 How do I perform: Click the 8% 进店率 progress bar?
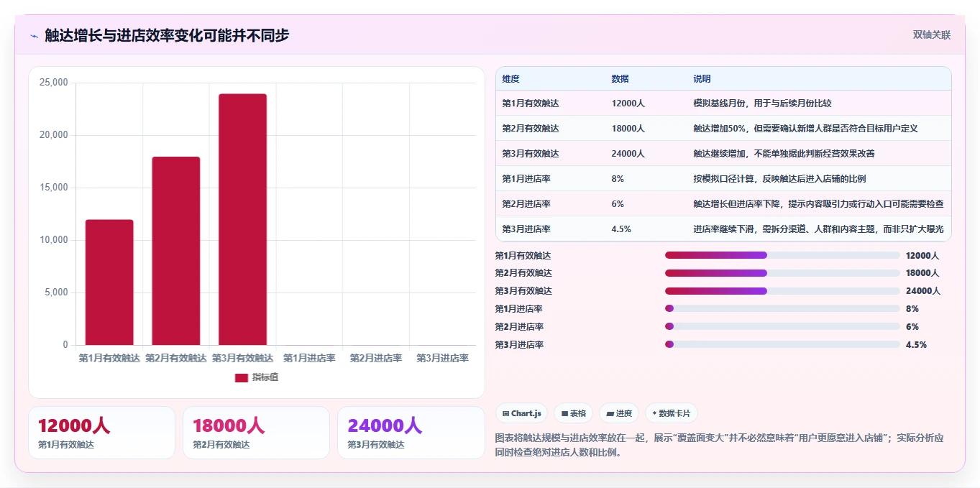pyautogui.click(x=782, y=309)
